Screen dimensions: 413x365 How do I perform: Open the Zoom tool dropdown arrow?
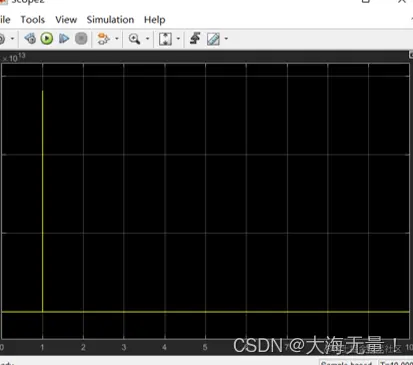coord(147,39)
